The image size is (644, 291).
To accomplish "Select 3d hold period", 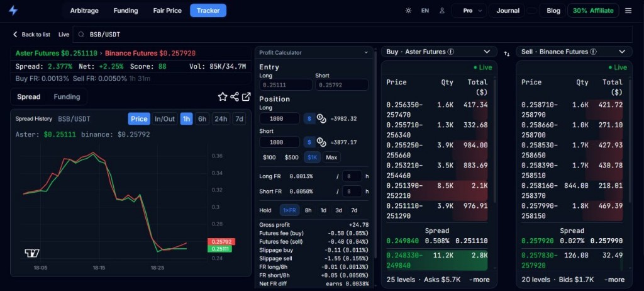I will (338, 210).
